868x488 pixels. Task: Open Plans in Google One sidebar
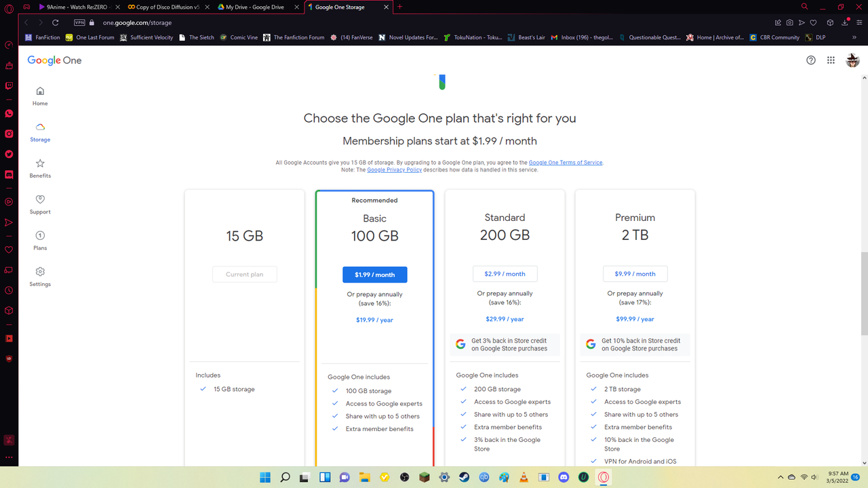point(40,241)
